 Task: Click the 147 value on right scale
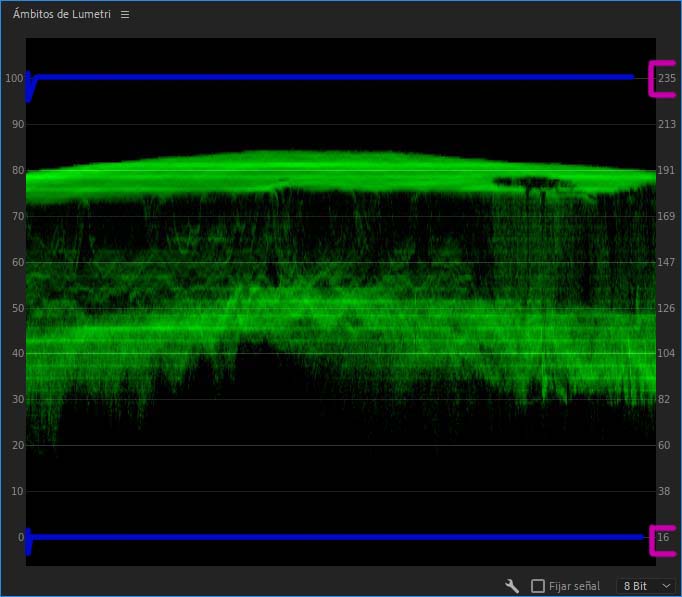(x=666, y=262)
